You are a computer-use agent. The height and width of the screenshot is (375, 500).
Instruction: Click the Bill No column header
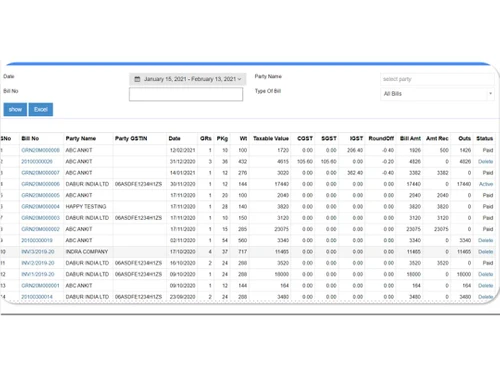coord(30,138)
